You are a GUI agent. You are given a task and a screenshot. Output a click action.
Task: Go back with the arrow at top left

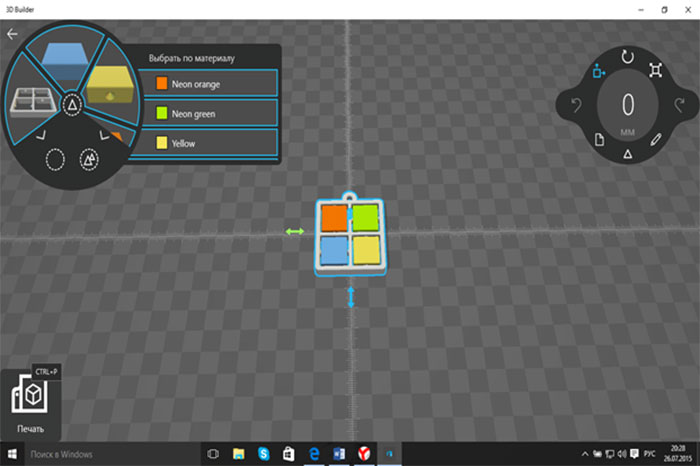[x=12, y=34]
